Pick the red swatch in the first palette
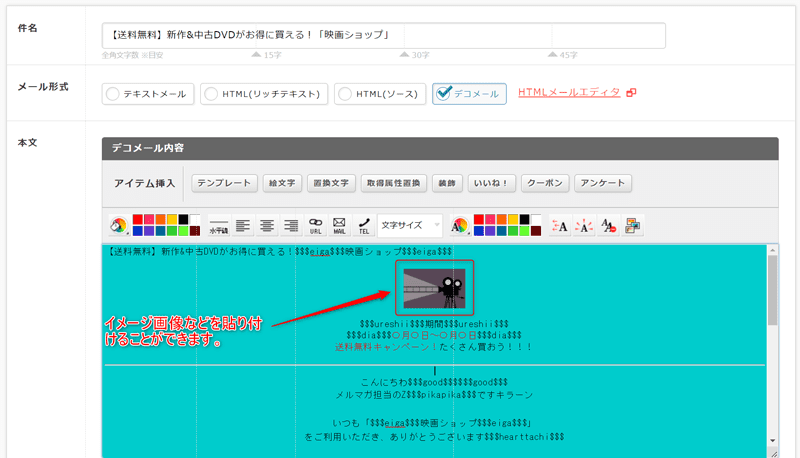800x458 pixels. coord(138,220)
